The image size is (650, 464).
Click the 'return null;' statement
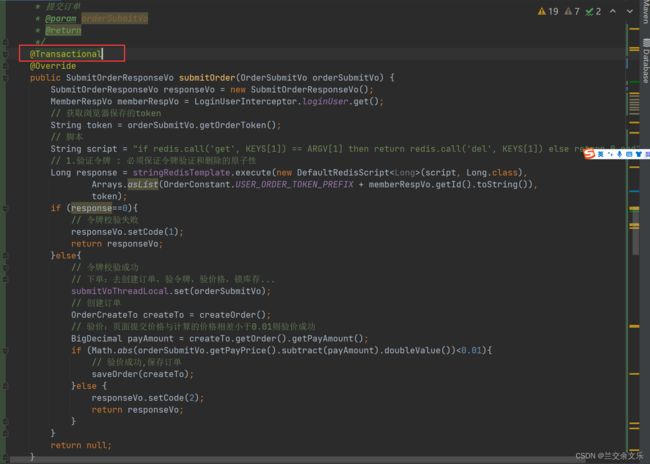(x=81, y=445)
